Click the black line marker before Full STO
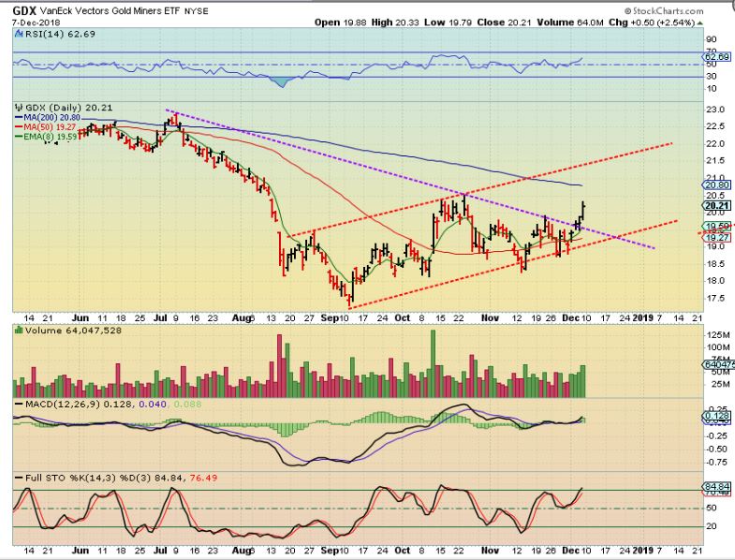The image size is (735, 560). pyautogui.click(x=19, y=478)
